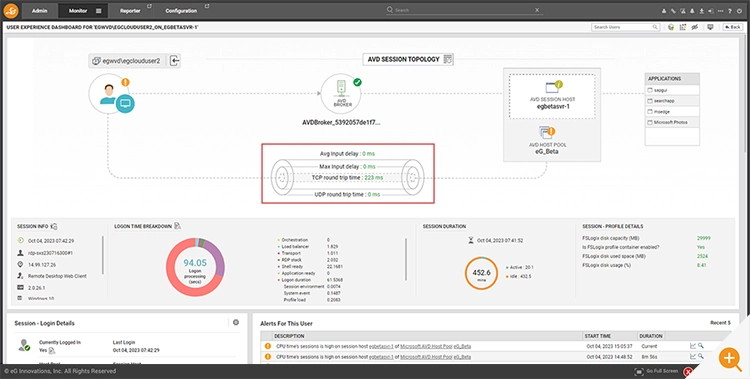750x379 pixels.
Task: Click TCP round trip time 223 ms
Action: point(347,178)
